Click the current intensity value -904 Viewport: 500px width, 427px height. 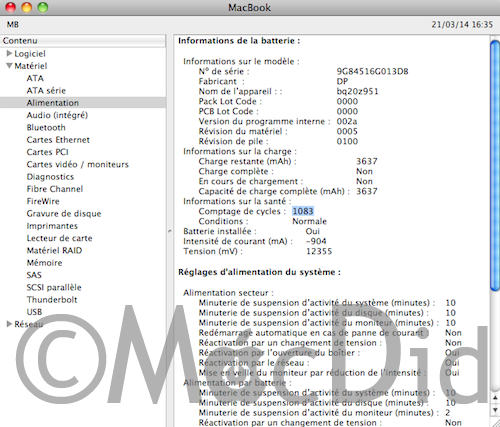pos(316,241)
